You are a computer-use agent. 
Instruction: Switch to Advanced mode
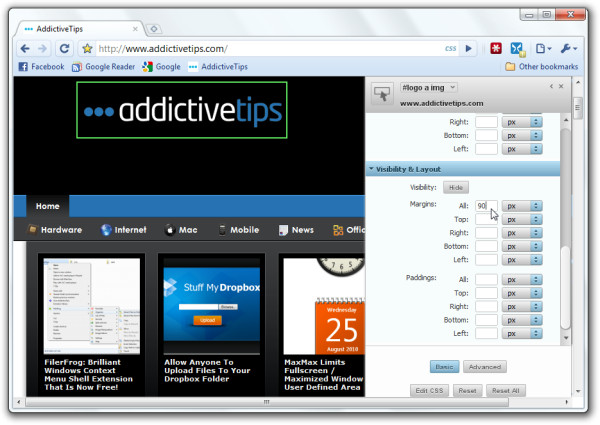485,367
